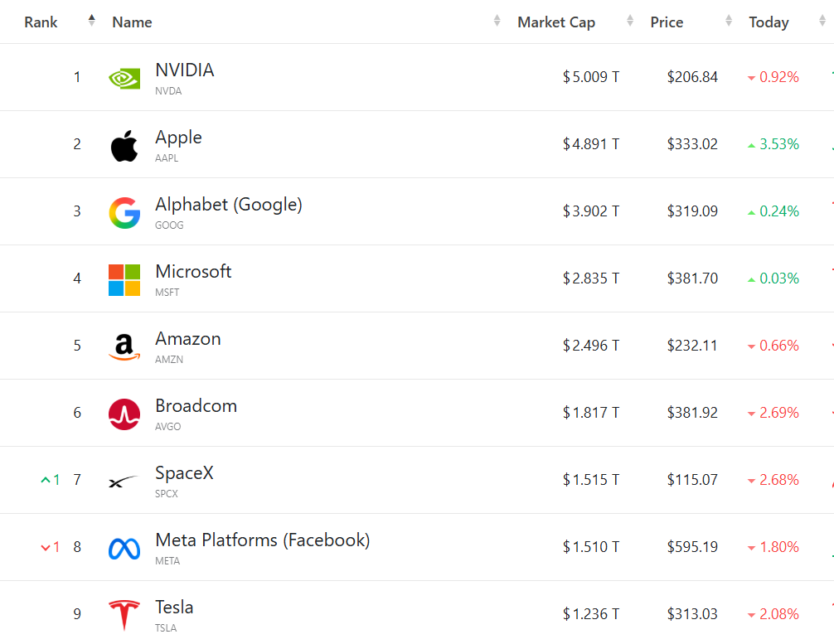Sort by Today column arrows
Screen dimensions: 834x644
[822, 21]
